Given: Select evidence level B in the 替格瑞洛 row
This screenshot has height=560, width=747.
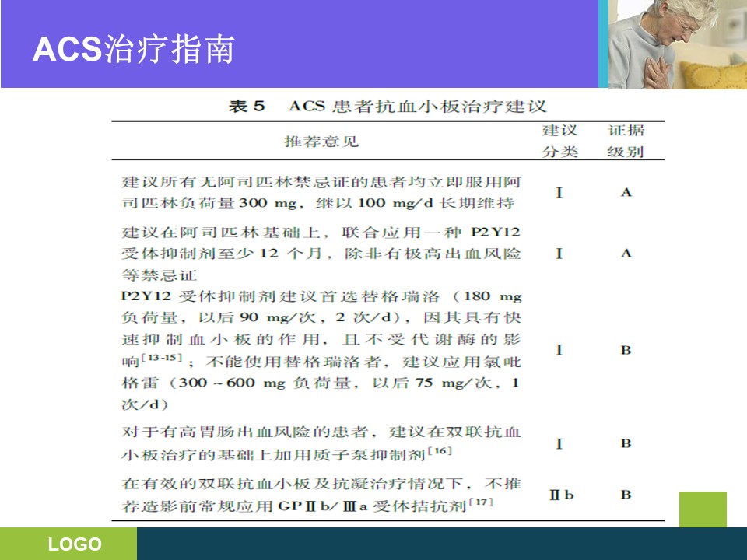Looking at the screenshot, I should 626,350.
